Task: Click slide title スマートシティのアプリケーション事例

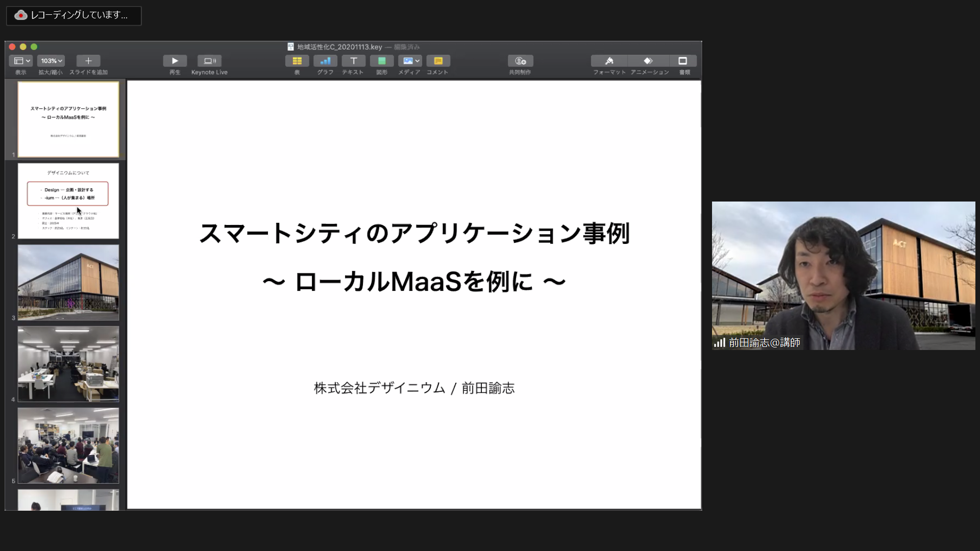Action: point(414,233)
